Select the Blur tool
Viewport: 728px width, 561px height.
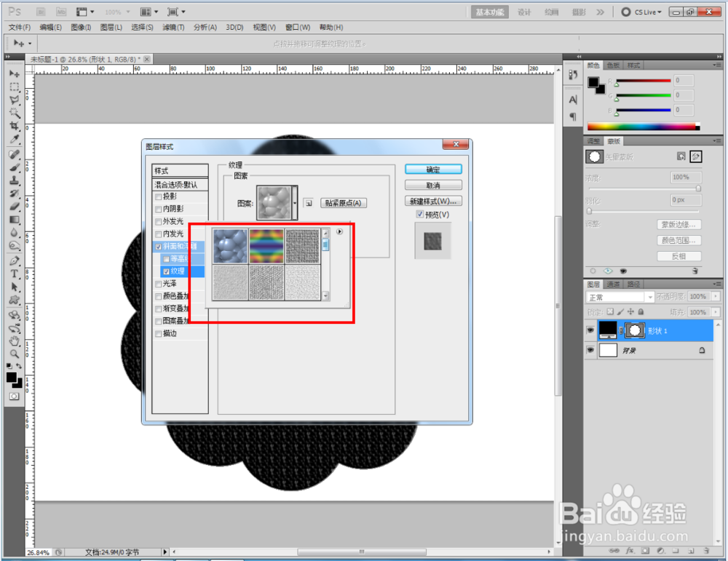[15, 232]
